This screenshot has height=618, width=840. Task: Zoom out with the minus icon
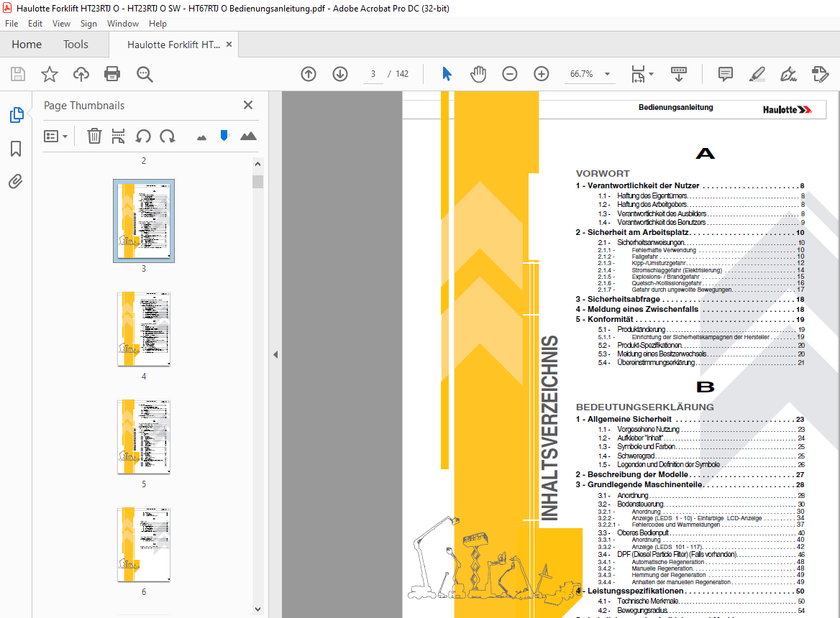509,74
